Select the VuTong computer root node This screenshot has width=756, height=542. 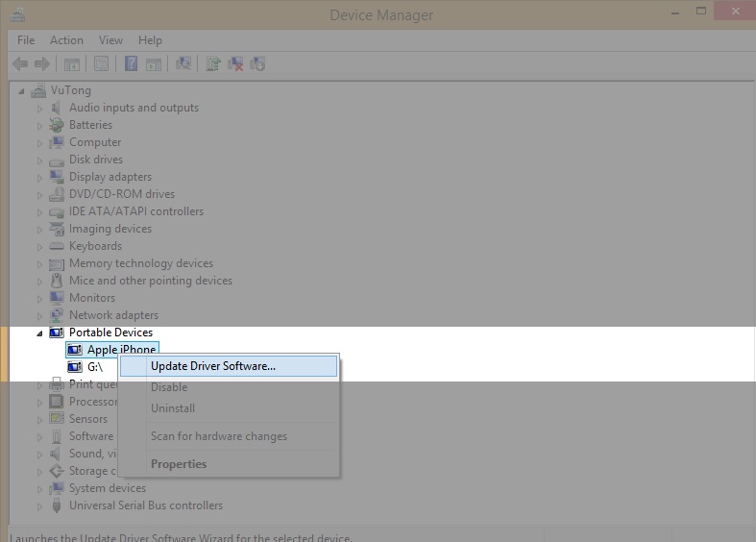point(70,90)
